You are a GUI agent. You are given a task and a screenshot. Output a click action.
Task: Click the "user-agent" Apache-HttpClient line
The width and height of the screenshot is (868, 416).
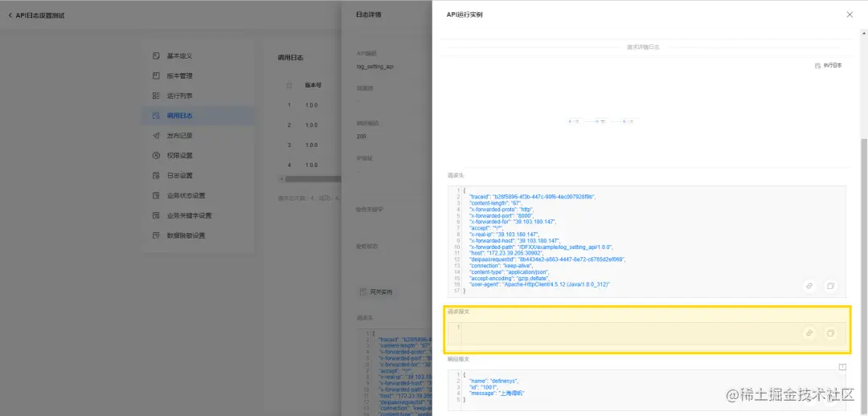tap(540, 283)
